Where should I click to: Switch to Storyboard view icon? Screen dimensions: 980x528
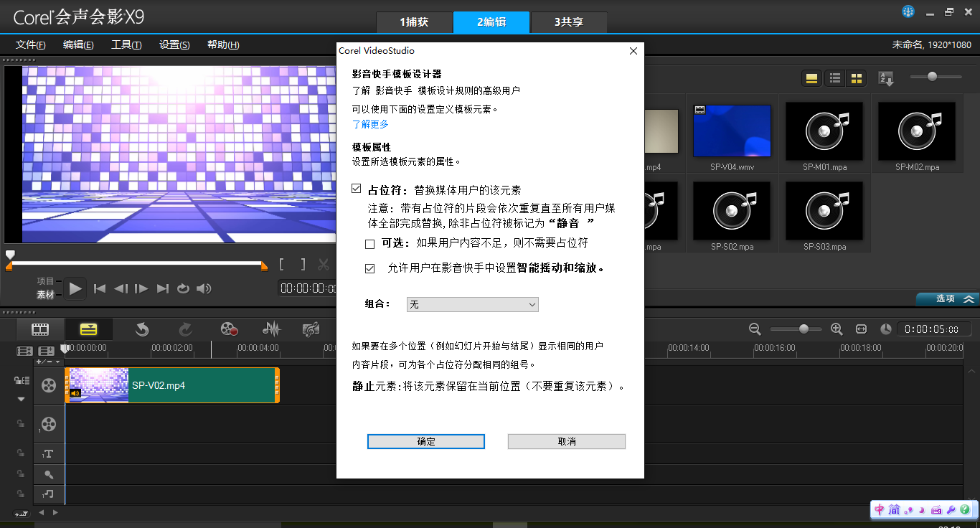tap(39, 329)
